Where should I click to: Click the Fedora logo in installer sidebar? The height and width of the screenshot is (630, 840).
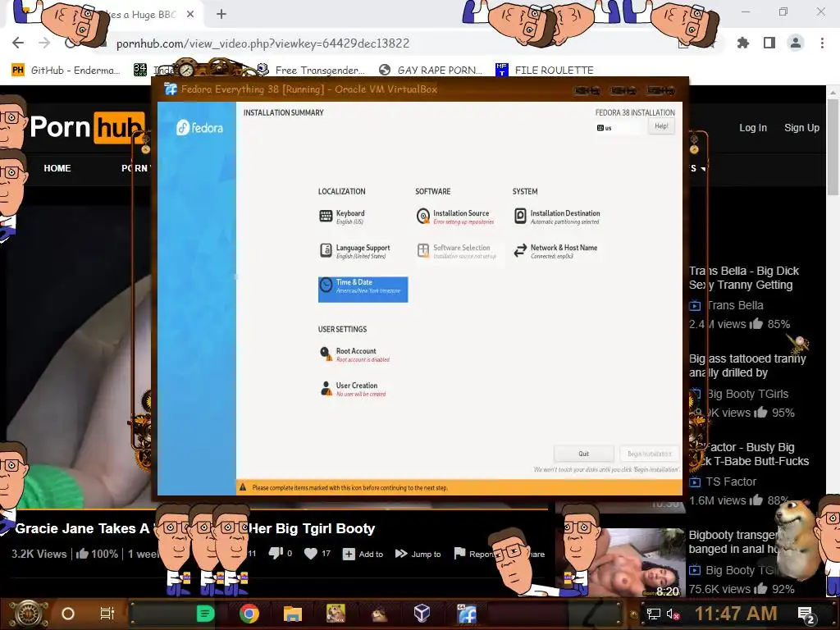tap(199, 127)
